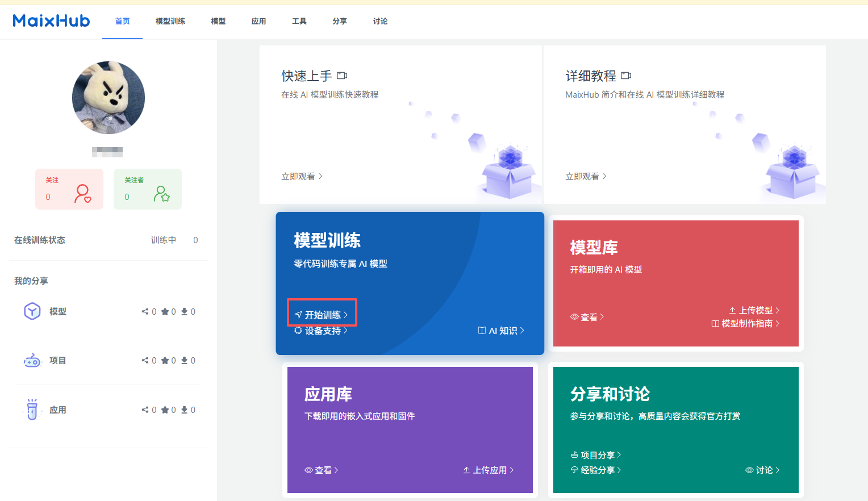This screenshot has height=501, width=868.
Task: Click the model hexagon icon in My Shares
Action: click(32, 311)
